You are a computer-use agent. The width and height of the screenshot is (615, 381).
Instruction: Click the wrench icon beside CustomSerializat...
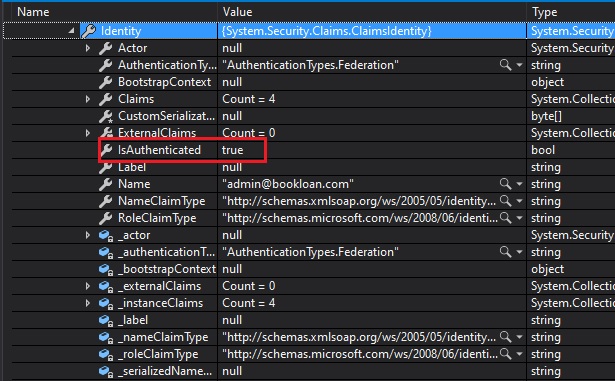tap(106, 116)
